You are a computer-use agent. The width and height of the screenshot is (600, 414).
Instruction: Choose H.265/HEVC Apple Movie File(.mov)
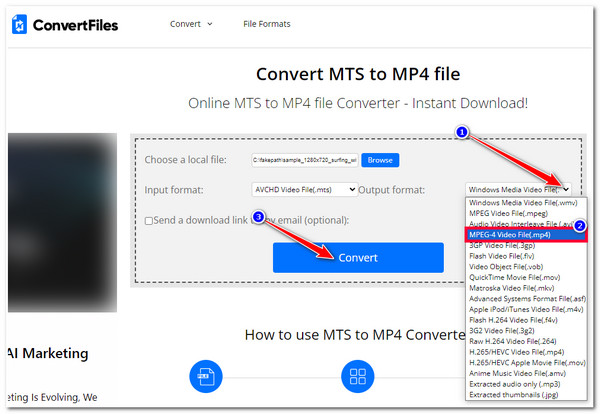tap(527, 363)
